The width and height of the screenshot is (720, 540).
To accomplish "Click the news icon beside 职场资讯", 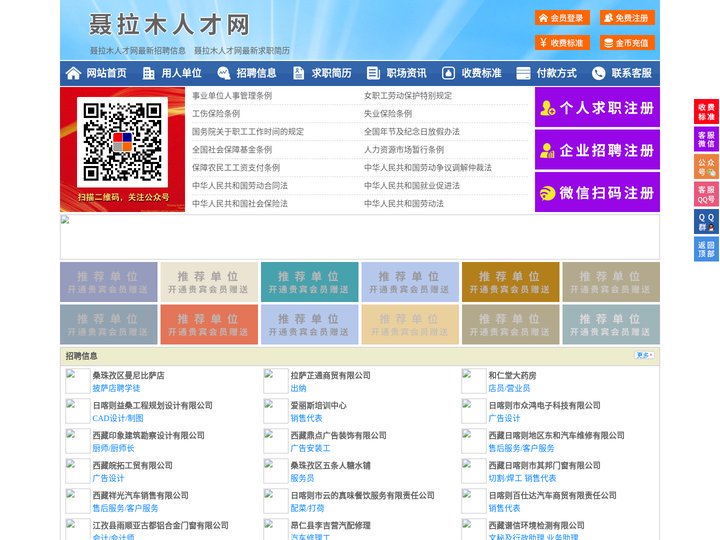I will pyautogui.click(x=373, y=73).
